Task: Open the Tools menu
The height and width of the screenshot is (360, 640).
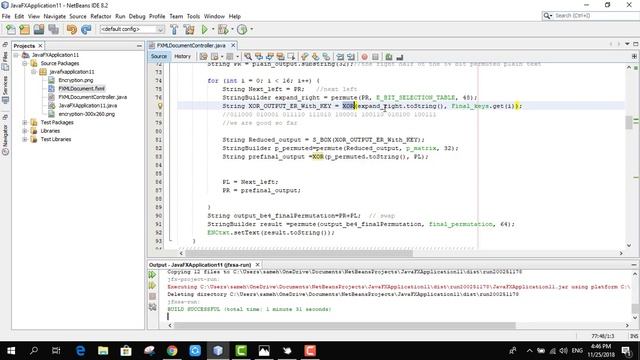Action: pyautogui.click(x=193, y=16)
